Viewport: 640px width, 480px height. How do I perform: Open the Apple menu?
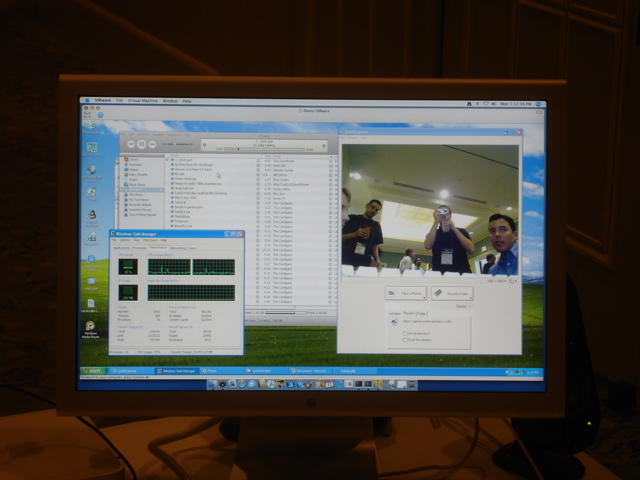click(x=87, y=100)
